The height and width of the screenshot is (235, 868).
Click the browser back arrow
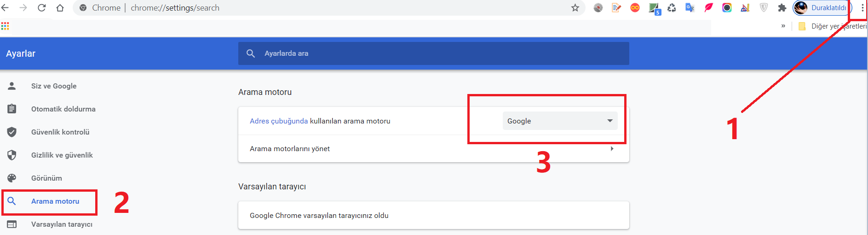coord(5,8)
